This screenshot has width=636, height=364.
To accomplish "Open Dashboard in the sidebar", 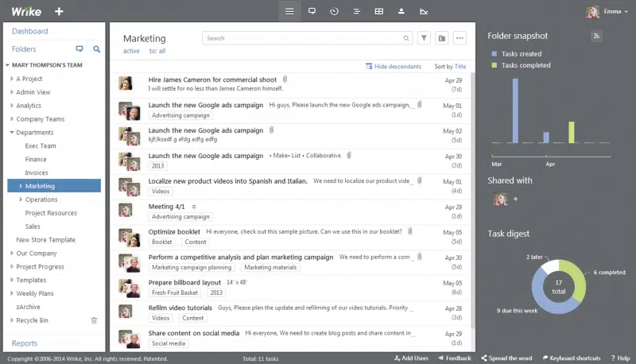I will click(x=30, y=31).
